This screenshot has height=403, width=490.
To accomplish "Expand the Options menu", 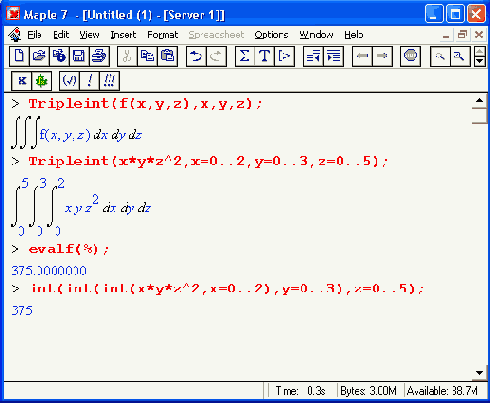I will 271,35.
